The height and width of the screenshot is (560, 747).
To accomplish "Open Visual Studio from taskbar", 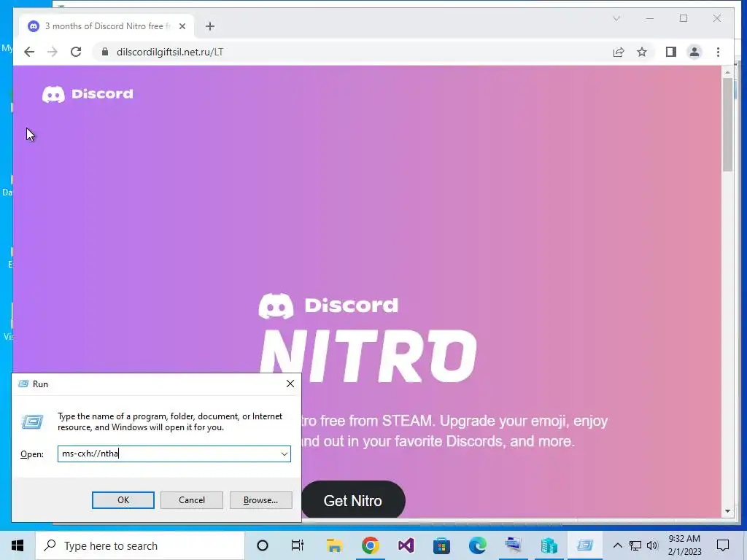I will point(406,545).
